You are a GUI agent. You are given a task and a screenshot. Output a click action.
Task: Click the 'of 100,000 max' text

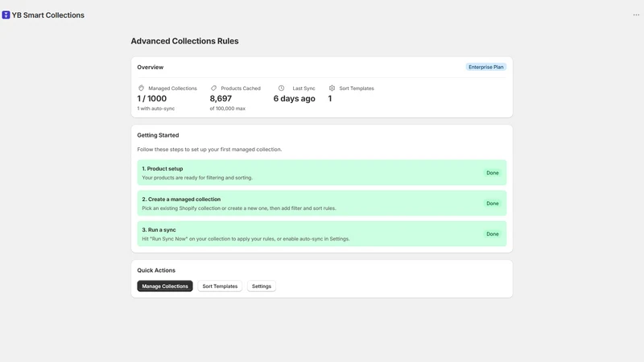(228, 109)
